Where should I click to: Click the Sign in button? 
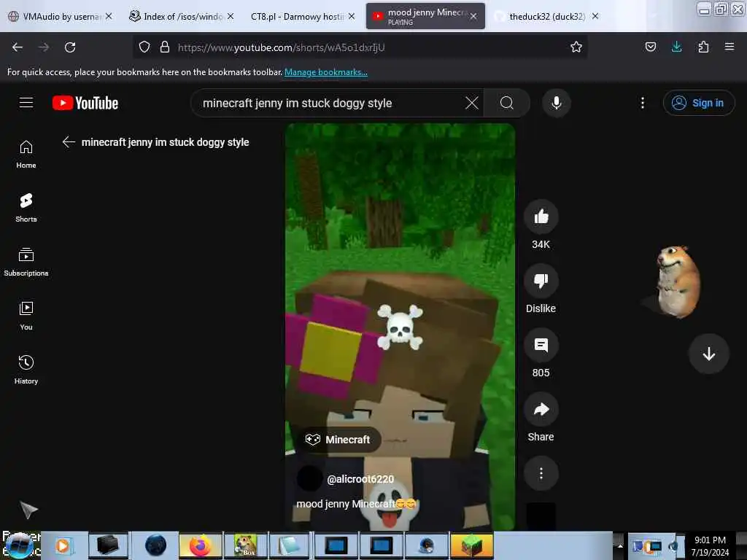pos(698,103)
